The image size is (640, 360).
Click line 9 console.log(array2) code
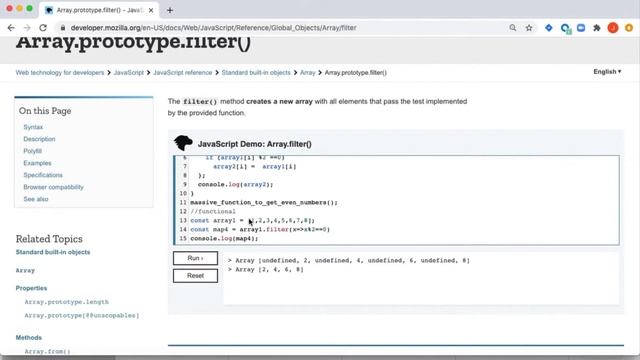point(236,184)
